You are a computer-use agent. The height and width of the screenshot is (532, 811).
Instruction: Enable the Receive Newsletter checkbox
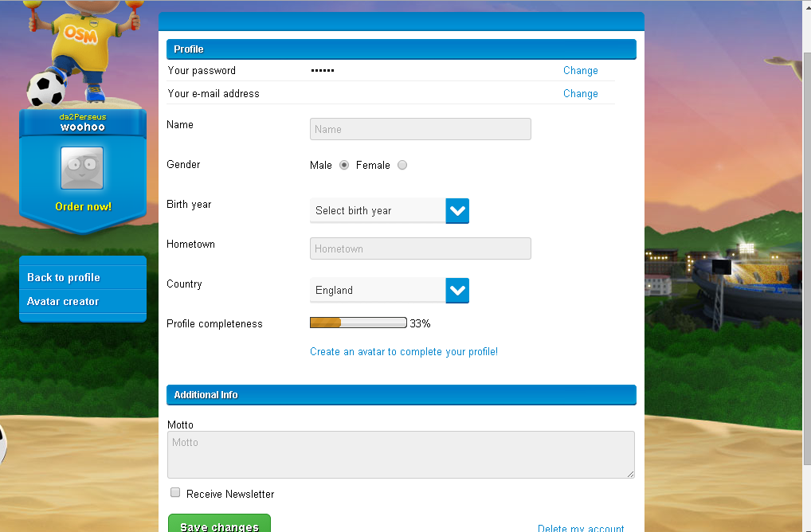pos(175,493)
